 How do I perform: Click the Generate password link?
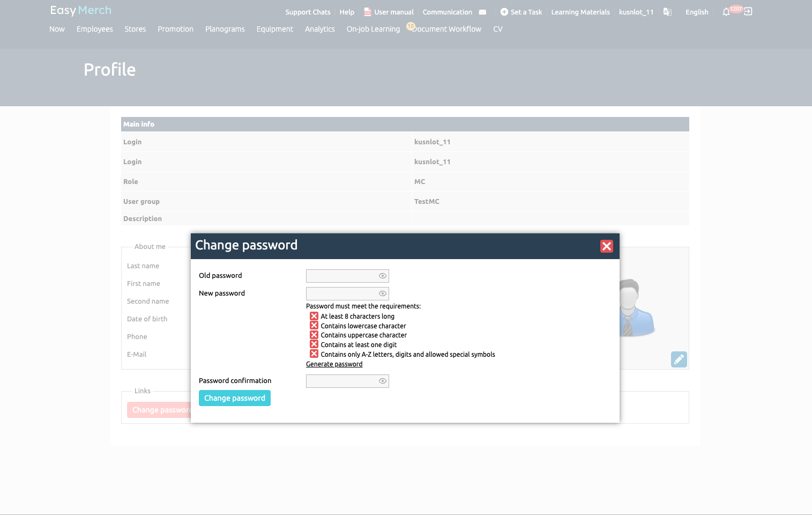point(334,364)
